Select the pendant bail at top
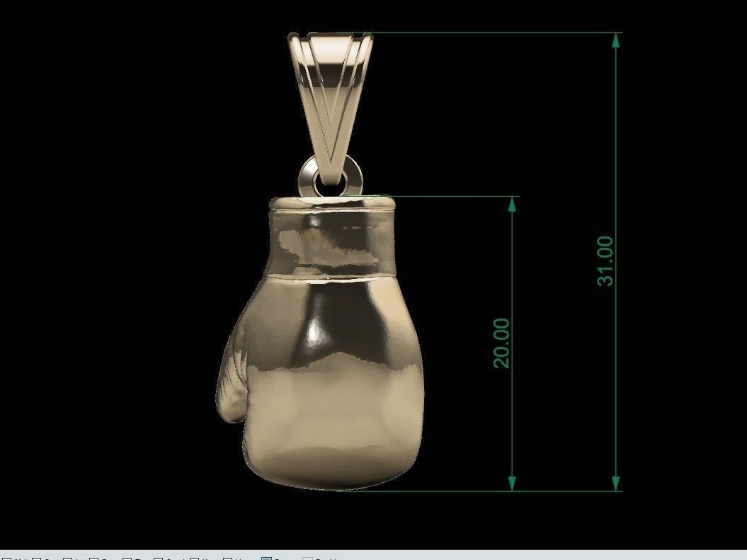Image resolution: width=747 pixels, height=560 pixels. point(330,108)
